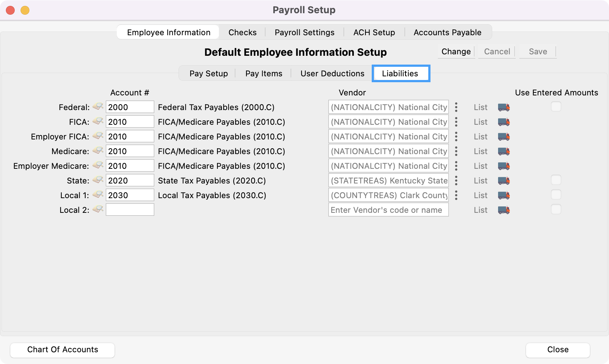Click the truck vendor icon in Federal row
The width and height of the screenshot is (609, 364).
pos(504,107)
